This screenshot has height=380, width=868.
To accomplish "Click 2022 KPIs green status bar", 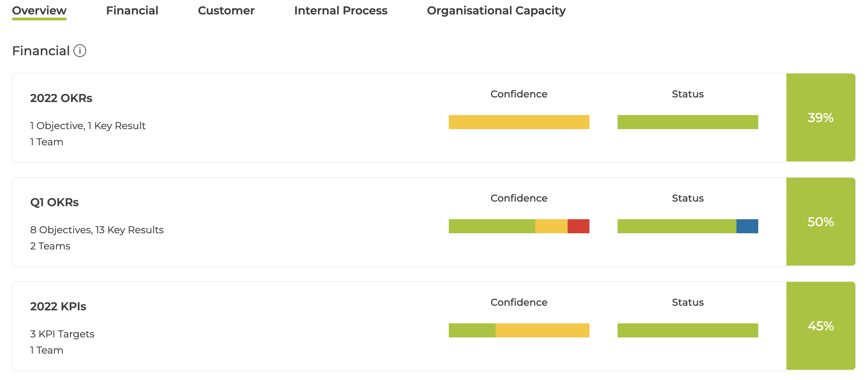I will click(x=688, y=330).
